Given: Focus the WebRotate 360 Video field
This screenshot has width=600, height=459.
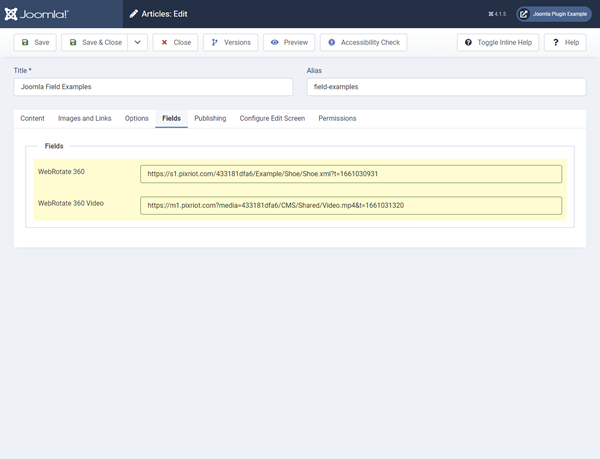Looking at the screenshot, I should [x=350, y=205].
